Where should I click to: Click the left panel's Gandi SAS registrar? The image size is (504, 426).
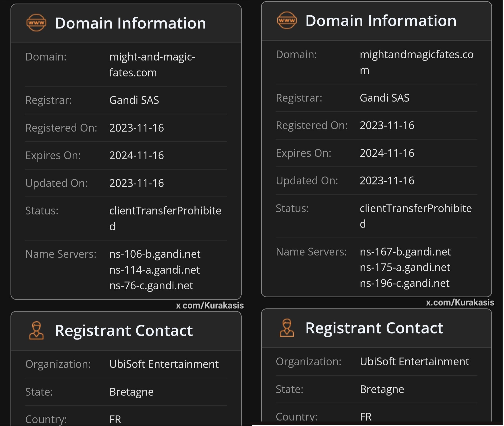[134, 100]
